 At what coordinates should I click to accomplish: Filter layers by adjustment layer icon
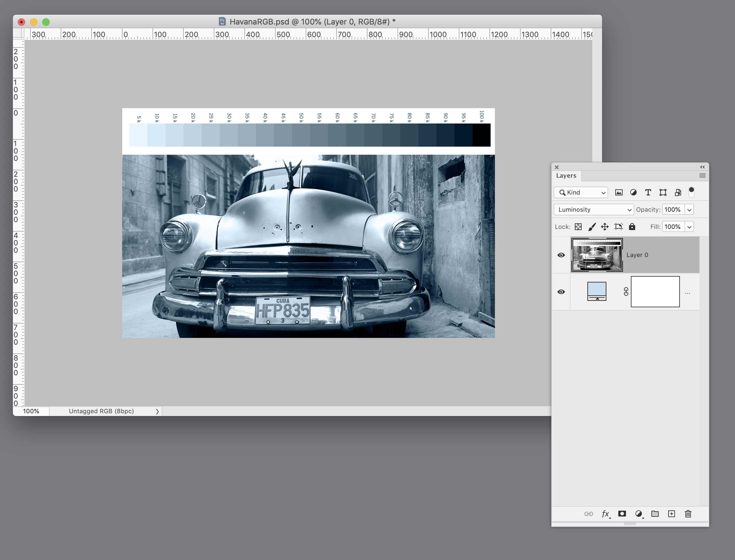(x=633, y=192)
